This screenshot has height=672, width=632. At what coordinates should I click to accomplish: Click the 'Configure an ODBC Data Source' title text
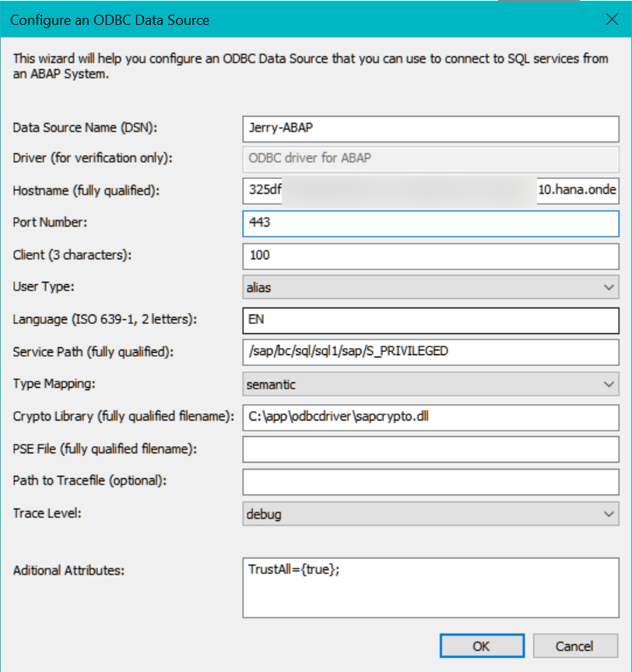tap(110, 20)
